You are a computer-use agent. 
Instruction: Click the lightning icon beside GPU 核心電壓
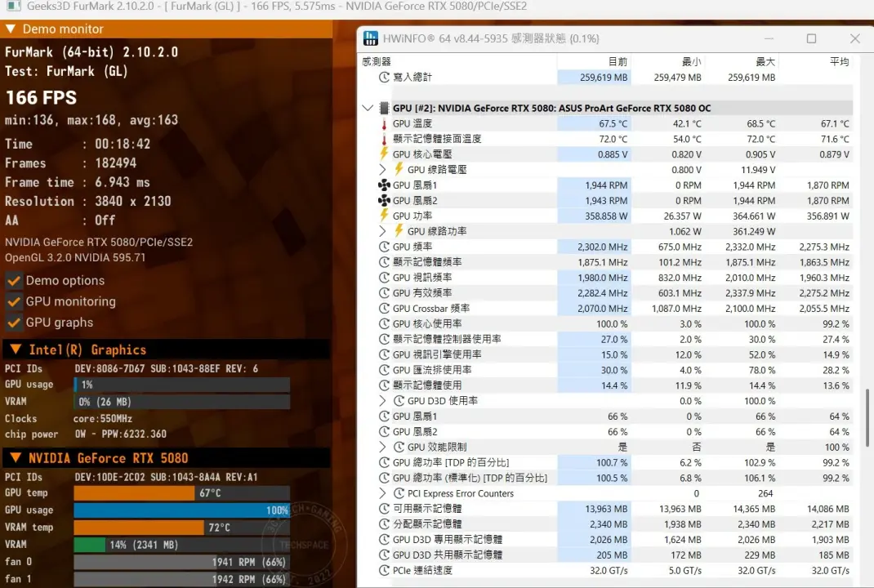tap(384, 154)
